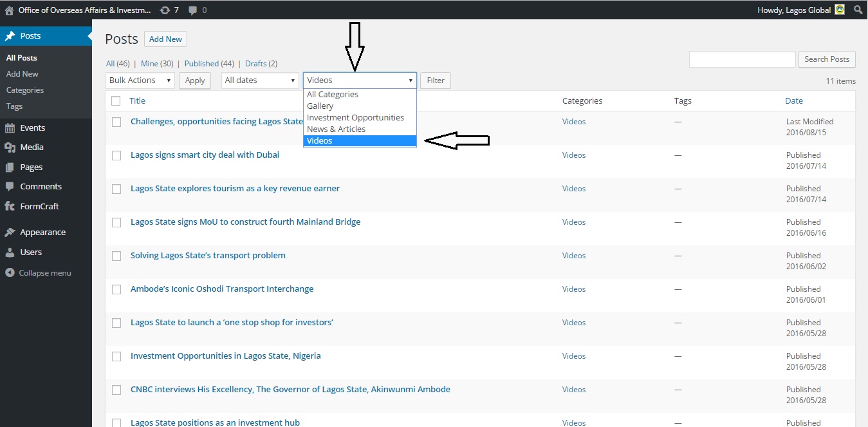Open the updates icon showing 7
868x427 pixels.
click(165, 10)
